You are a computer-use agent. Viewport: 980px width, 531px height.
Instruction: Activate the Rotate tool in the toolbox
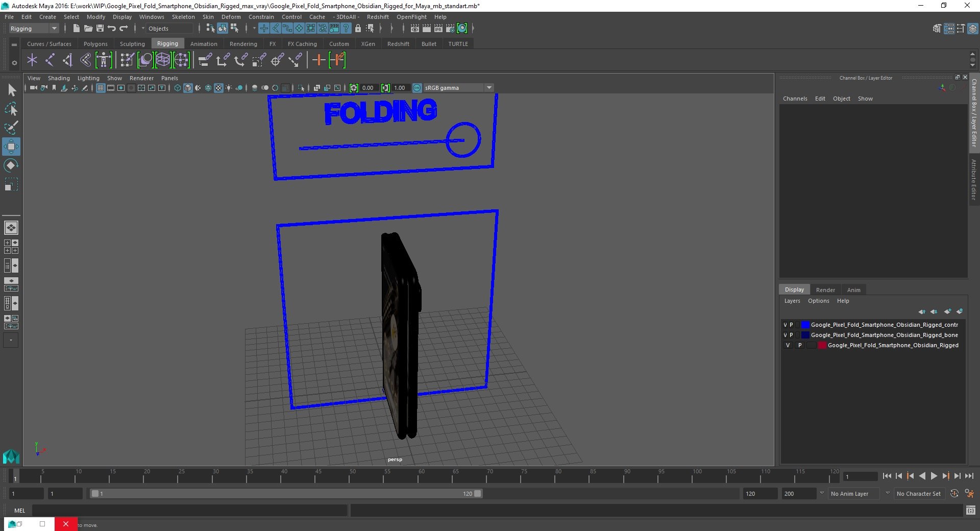[x=11, y=165]
